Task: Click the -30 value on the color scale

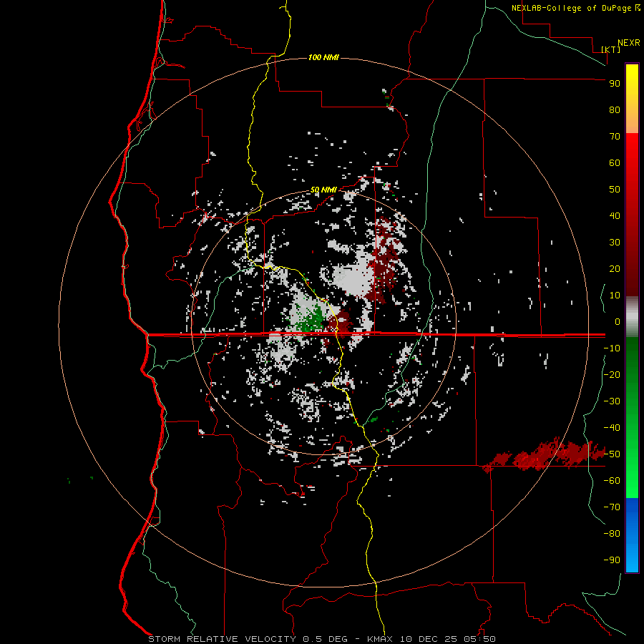Action: point(612,401)
